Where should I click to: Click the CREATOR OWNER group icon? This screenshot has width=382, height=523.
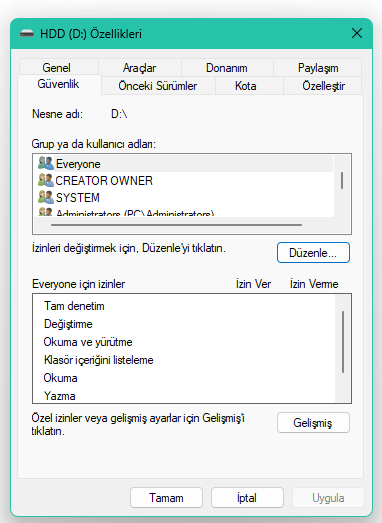(46, 180)
